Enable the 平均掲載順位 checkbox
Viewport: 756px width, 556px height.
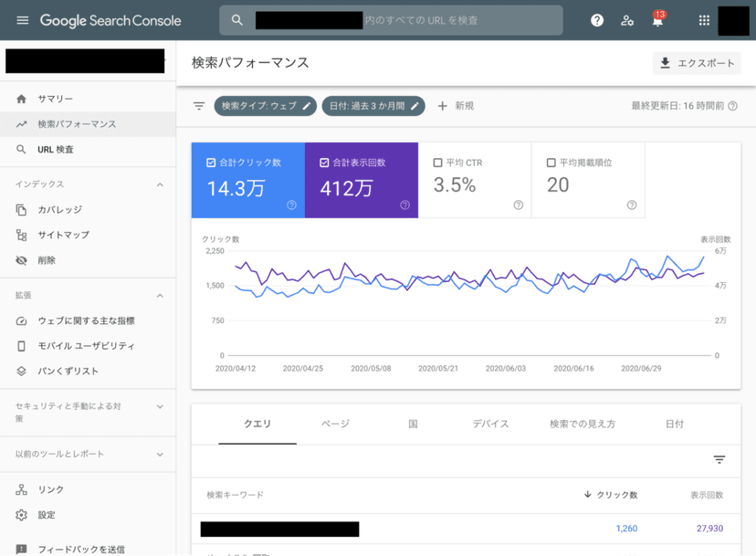click(x=551, y=163)
